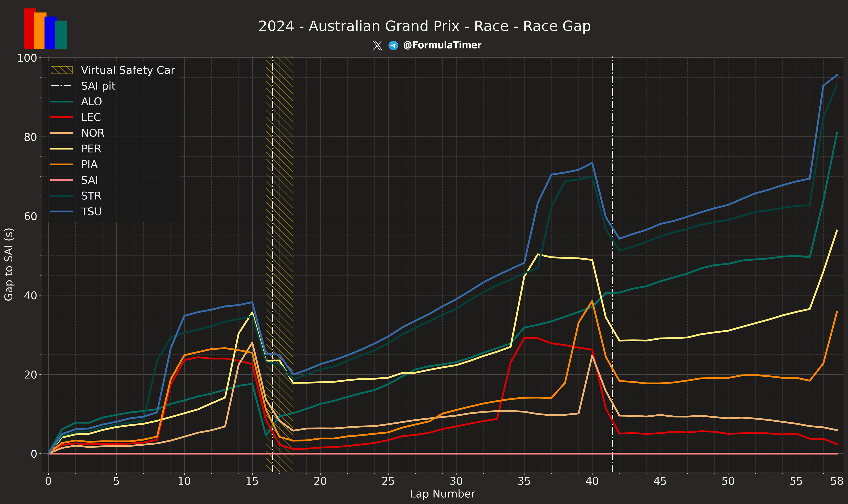Click the PER yellow legend line

click(x=62, y=149)
